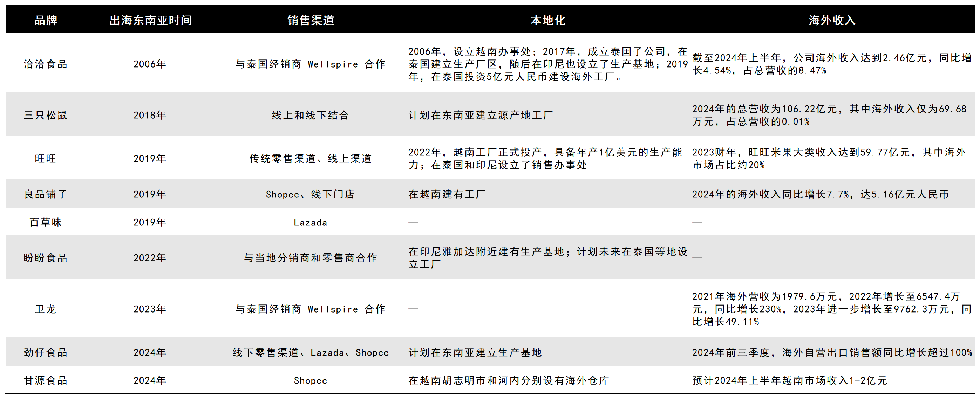Viewport: 980px width, 399px height.
Task: Select the 盼盼食品 brand cell
Action: (x=45, y=257)
